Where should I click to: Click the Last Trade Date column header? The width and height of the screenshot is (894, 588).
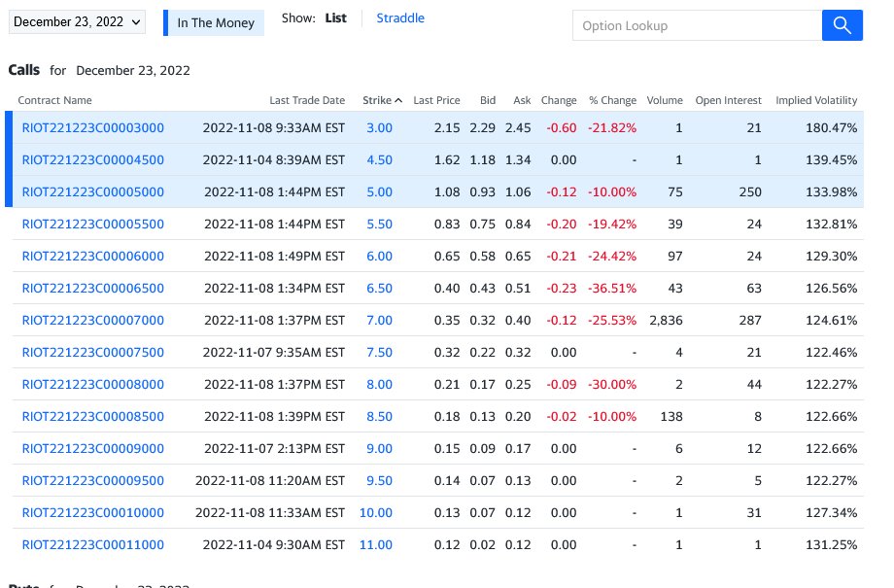[x=307, y=100]
